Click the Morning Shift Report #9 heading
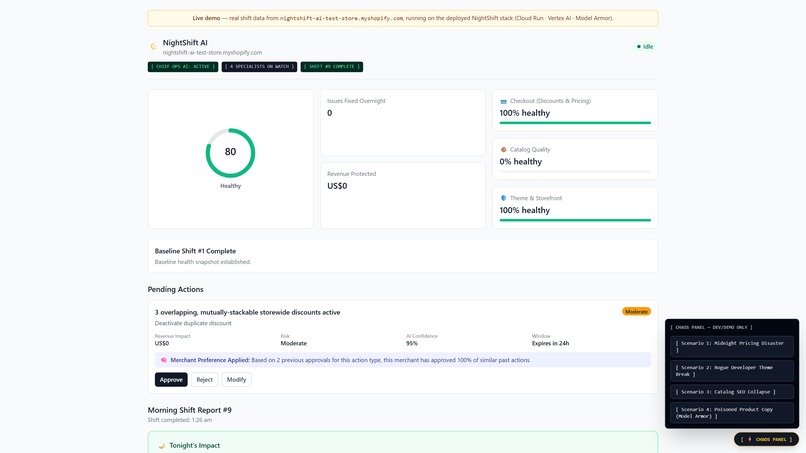 click(x=190, y=410)
